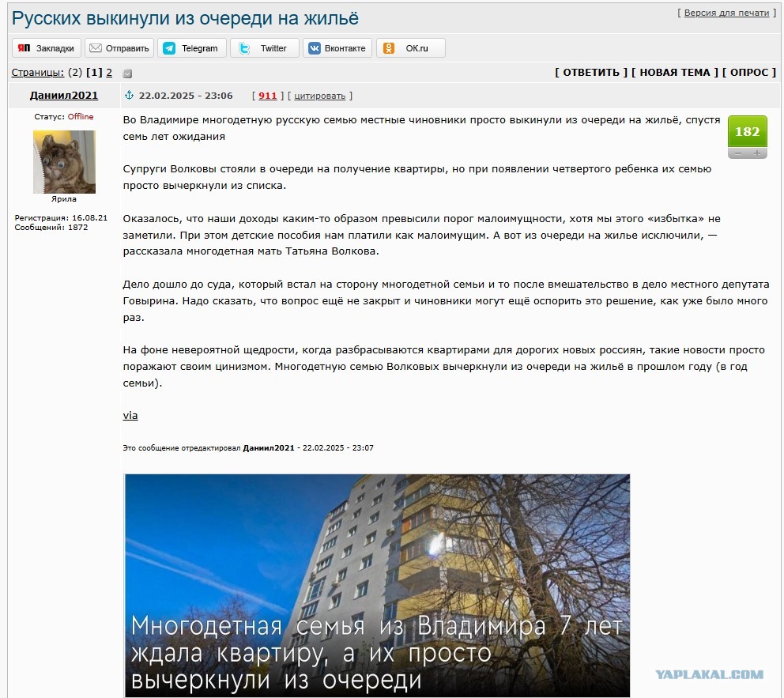The width and height of the screenshot is (784, 698).
Task: Click the Закладки bookmark button
Action: pos(47,48)
